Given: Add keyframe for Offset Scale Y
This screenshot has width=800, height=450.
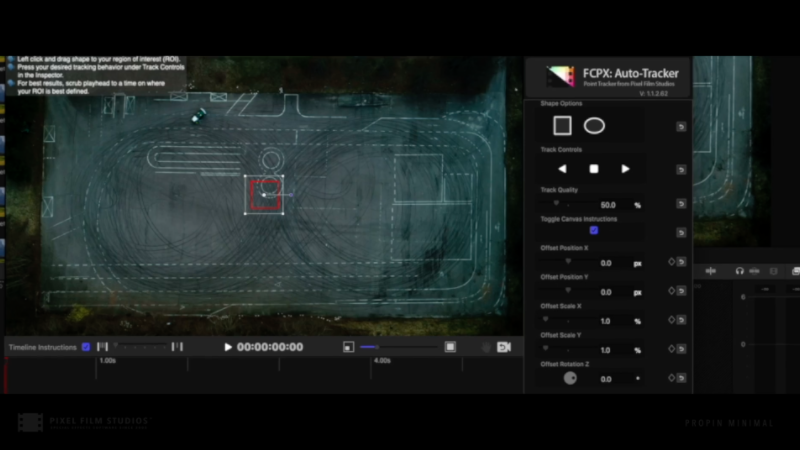Looking at the screenshot, I should coord(671,349).
